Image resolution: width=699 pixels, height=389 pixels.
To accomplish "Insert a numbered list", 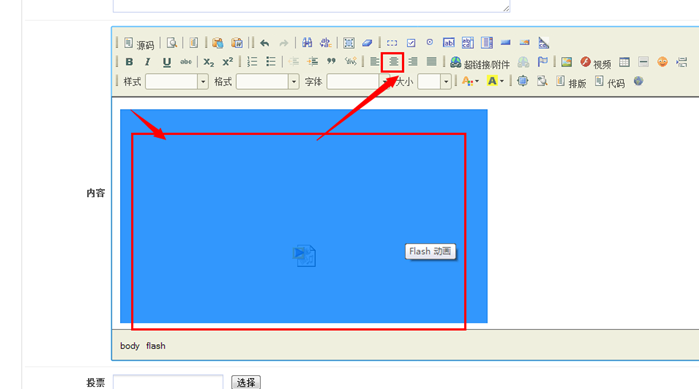I will tap(252, 61).
